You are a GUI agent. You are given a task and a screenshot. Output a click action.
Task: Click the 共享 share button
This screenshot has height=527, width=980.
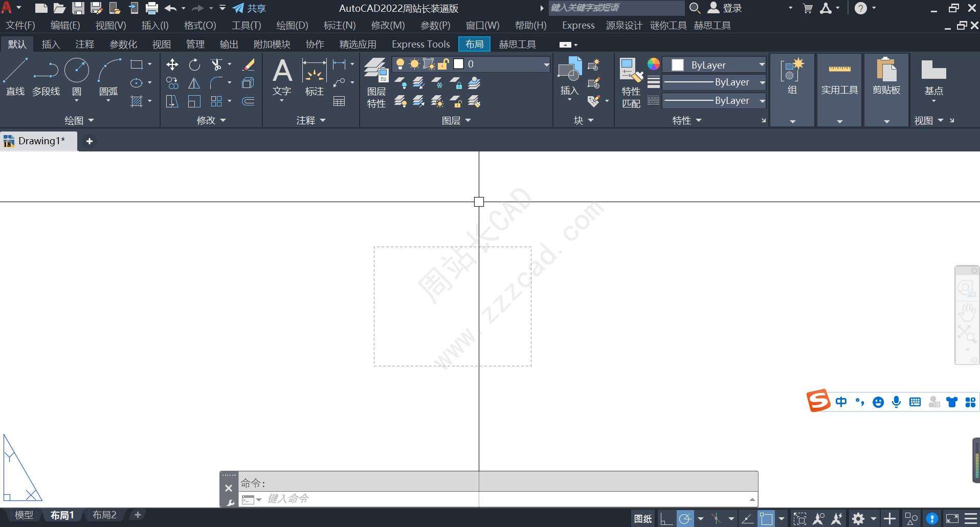pyautogui.click(x=250, y=8)
